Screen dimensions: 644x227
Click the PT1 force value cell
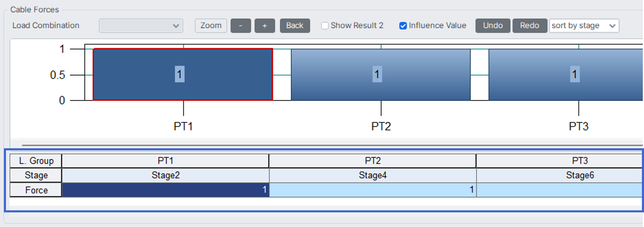click(x=165, y=190)
